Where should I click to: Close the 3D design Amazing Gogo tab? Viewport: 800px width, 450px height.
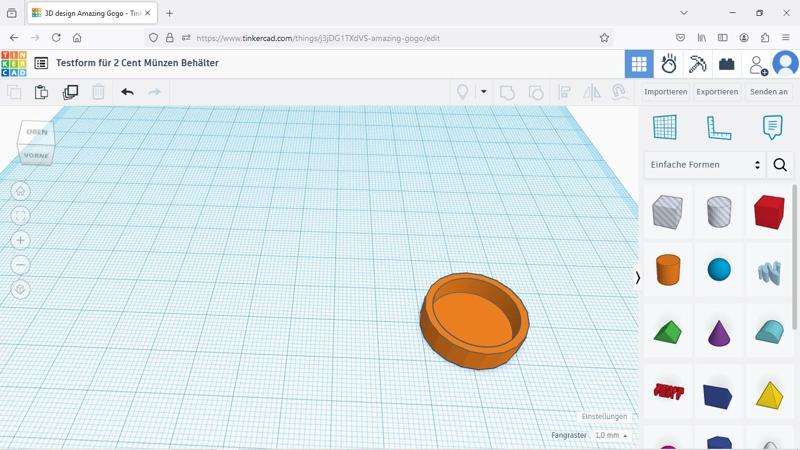[x=147, y=13]
